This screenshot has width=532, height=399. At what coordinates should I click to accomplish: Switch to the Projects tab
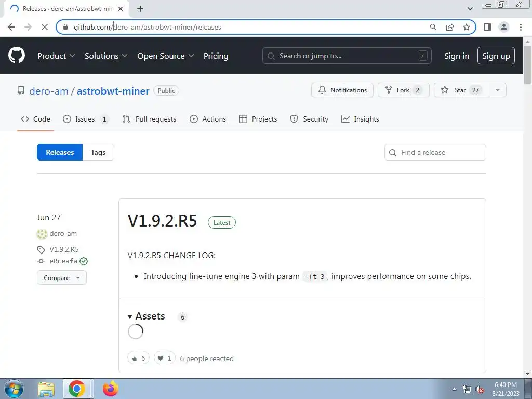[x=258, y=119]
